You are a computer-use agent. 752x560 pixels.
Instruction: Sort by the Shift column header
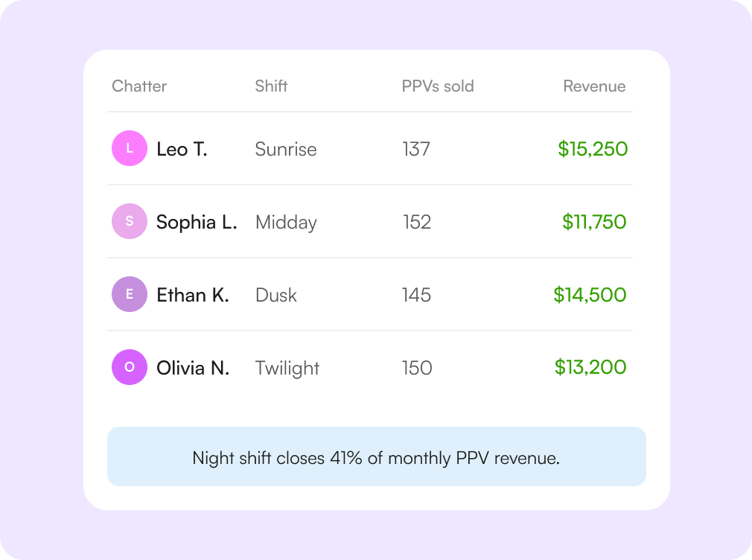271,86
